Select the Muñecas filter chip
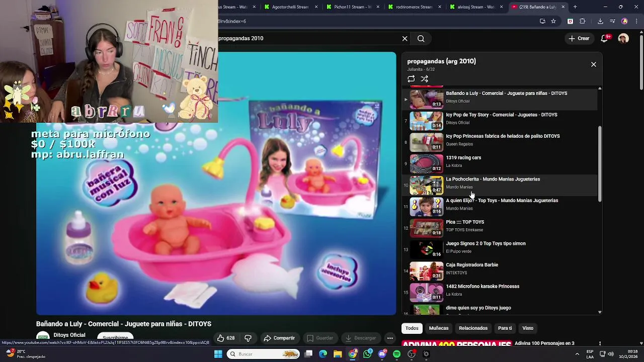 [x=439, y=328]
